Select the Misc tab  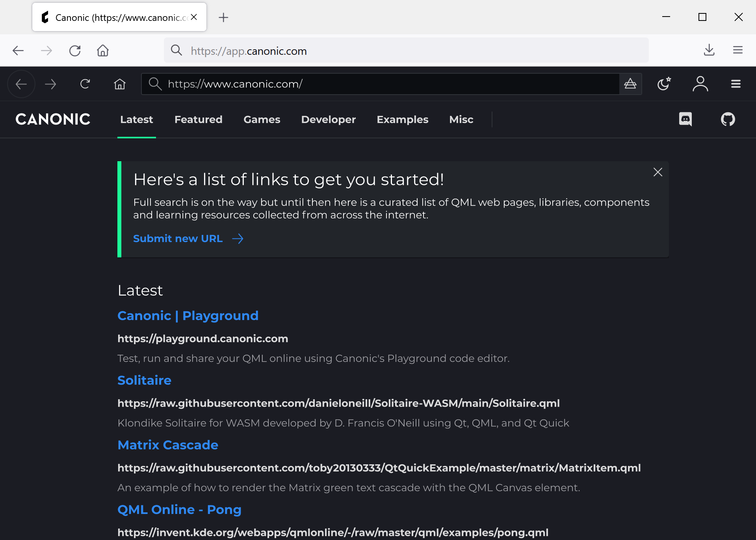461,119
